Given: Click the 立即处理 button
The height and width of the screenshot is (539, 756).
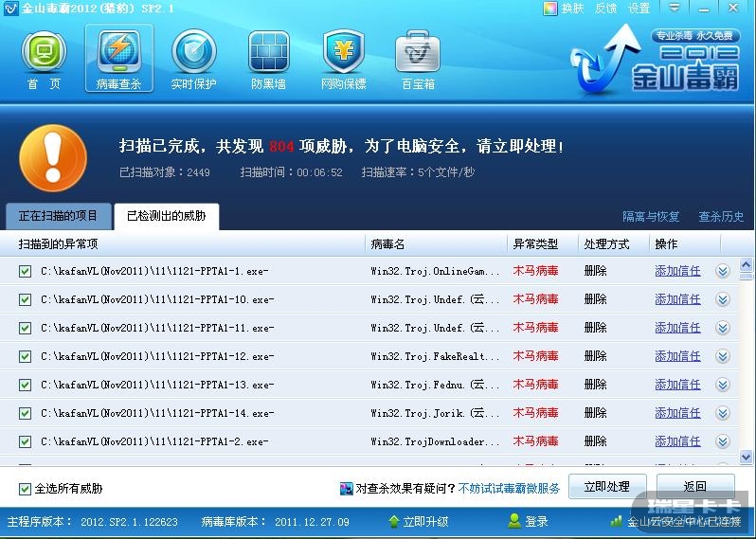Looking at the screenshot, I should click(x=607, y=487).
